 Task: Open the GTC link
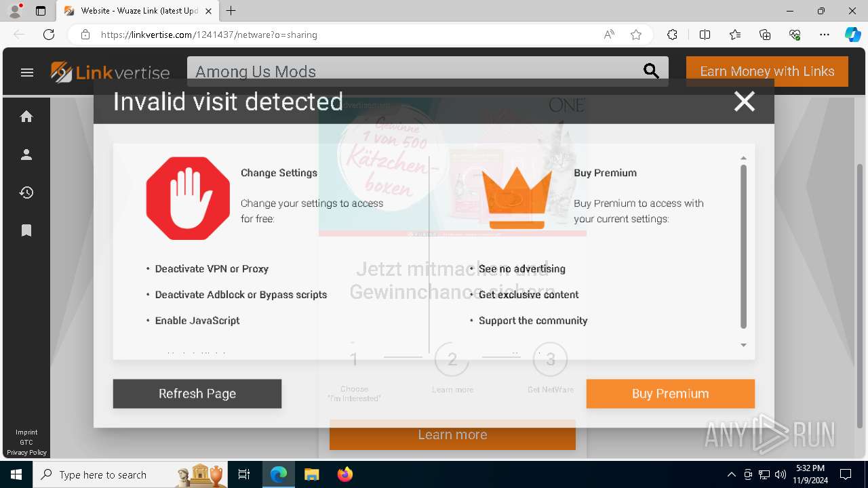(26, 443)
